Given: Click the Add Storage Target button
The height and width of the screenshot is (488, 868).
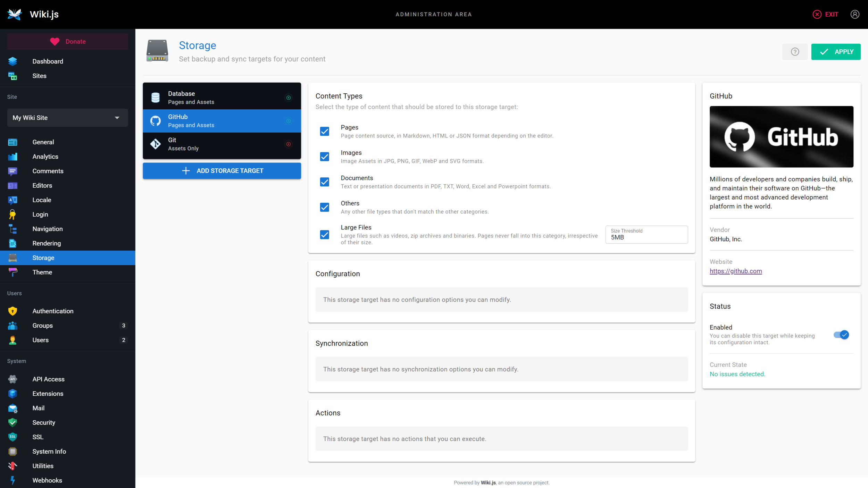Looking at the screenshot, I should [222, 171].
